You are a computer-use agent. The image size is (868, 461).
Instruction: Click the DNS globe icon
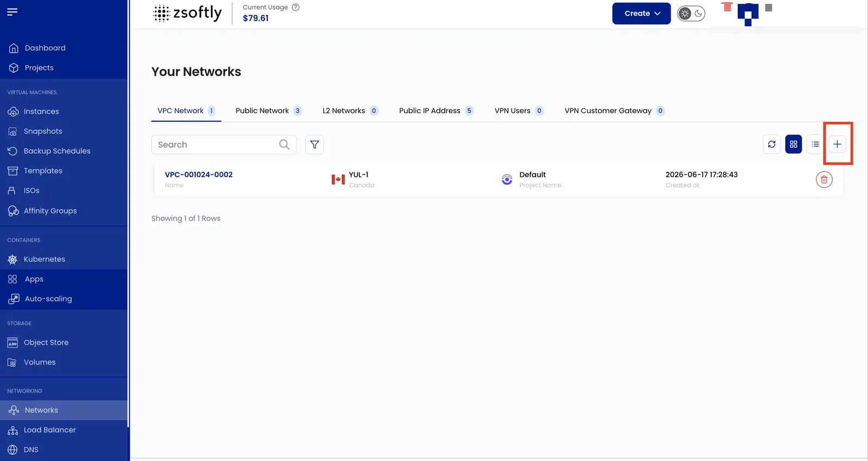pos(12,450)
